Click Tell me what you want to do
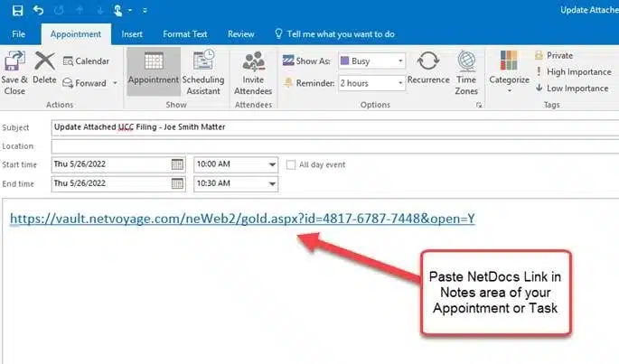 coord(335,34)
